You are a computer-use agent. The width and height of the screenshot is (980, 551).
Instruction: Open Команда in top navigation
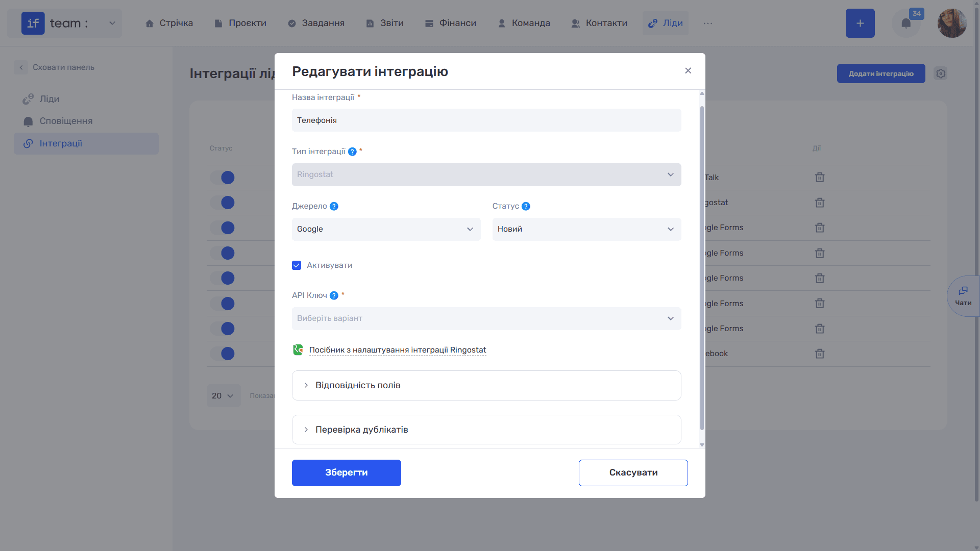coord(525,23)
